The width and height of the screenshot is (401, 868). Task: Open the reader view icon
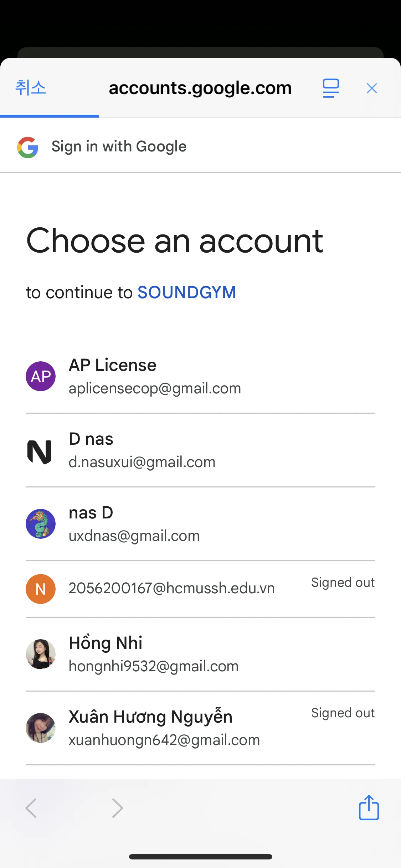(331, 88)
